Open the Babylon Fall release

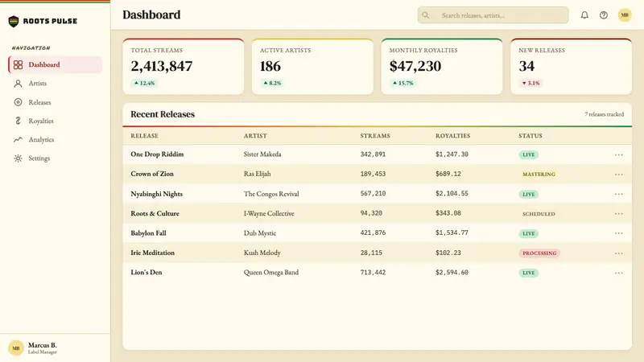point(148,233)
